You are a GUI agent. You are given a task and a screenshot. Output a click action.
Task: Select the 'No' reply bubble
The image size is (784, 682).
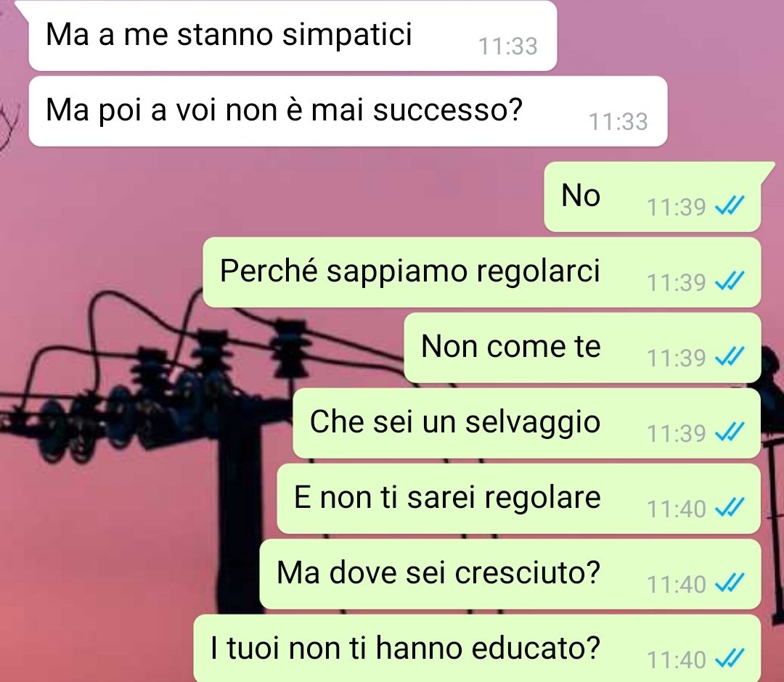[653, 197]
